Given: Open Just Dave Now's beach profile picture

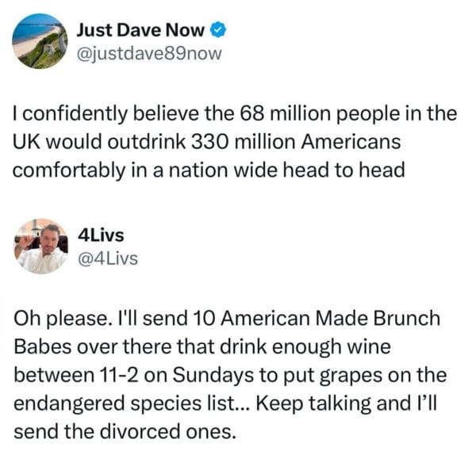Looking at the screenshot, I should pos(40,41).
